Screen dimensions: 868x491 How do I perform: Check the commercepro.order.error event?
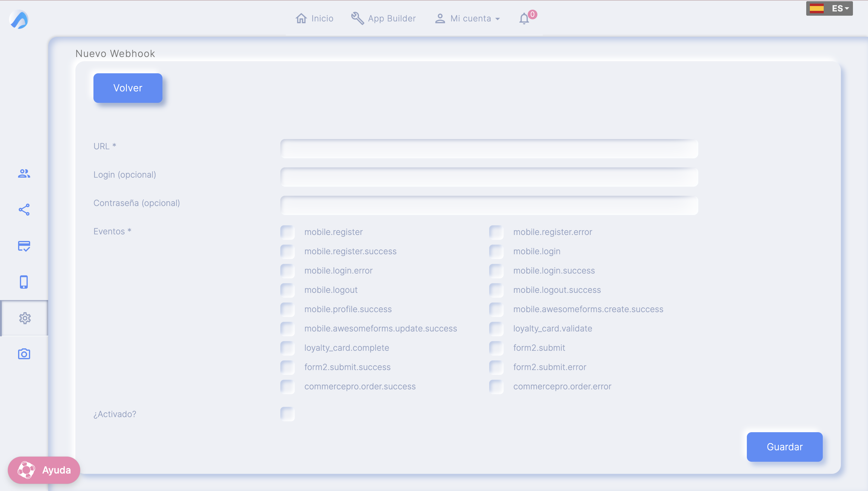point(496,386)
